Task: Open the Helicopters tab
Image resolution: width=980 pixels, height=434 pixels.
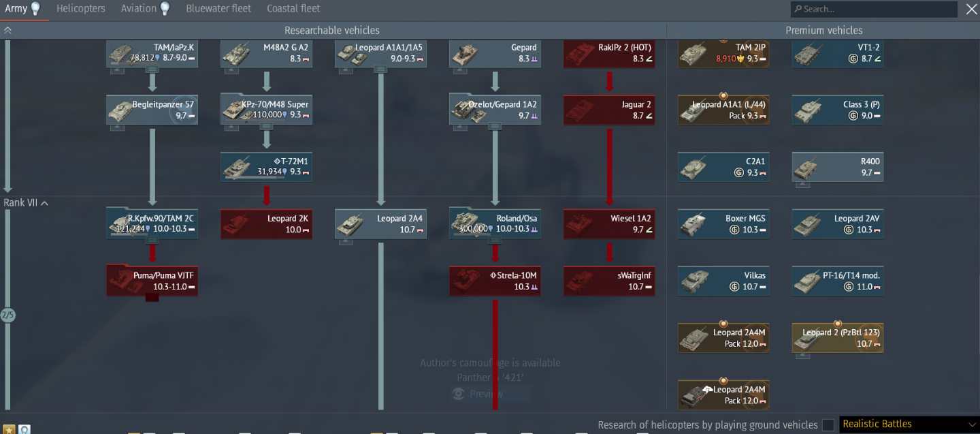Action: (81, 9)
